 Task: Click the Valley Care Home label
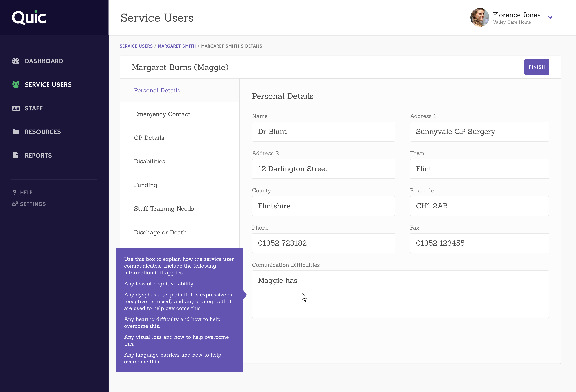point(512,22)
